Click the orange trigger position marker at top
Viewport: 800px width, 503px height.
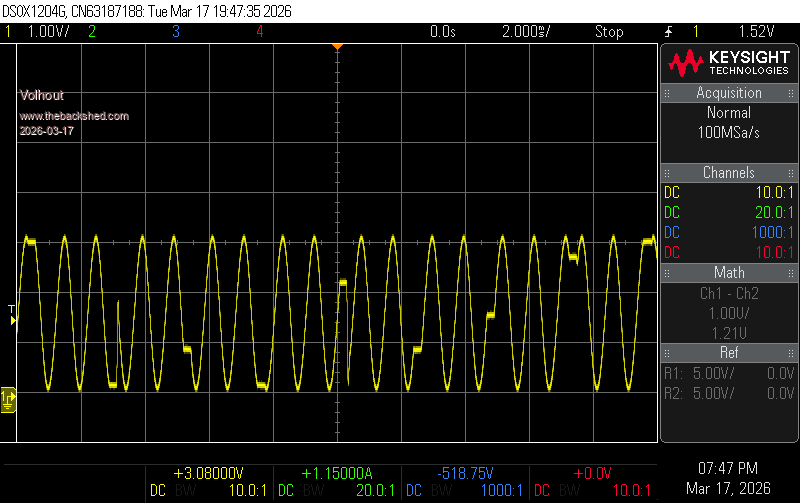click(338, 47)
